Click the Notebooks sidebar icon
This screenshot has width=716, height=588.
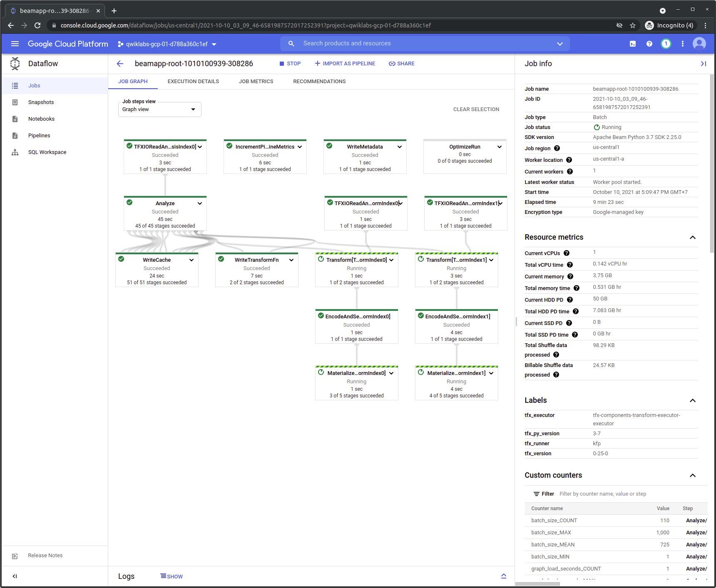pyautogui.click(x=15, y=119)
